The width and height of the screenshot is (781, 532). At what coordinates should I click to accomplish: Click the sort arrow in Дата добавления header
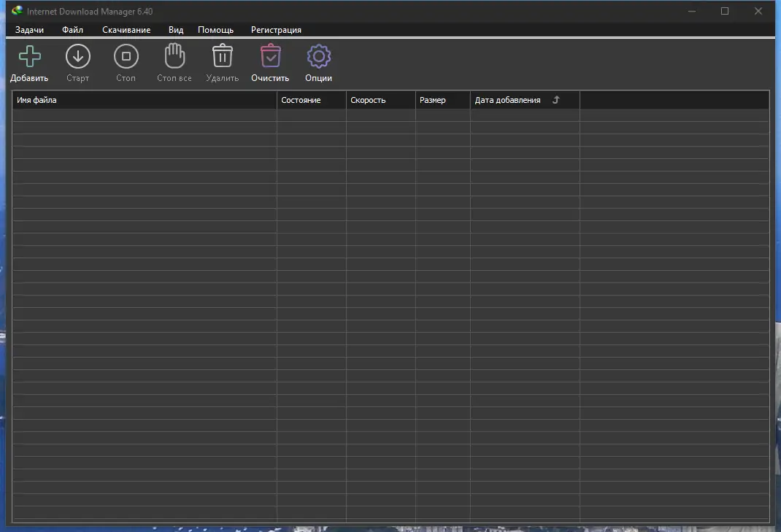click(556, 100)
